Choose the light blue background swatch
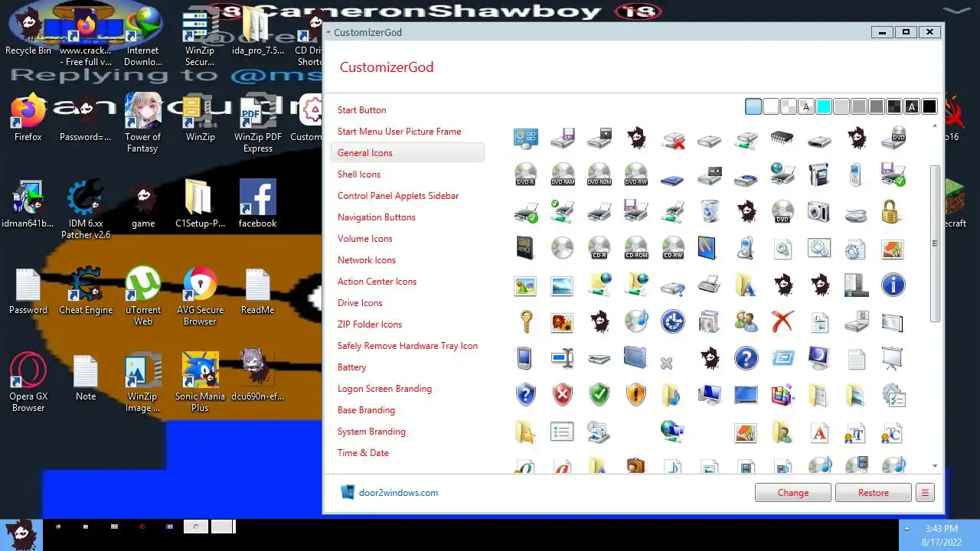Screen dimensions: 980x551 click(753, 107)
